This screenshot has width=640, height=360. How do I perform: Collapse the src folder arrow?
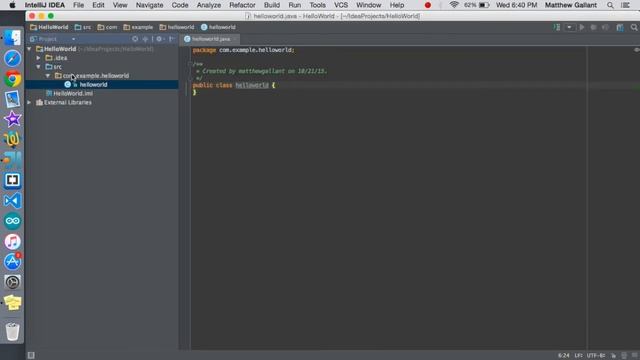click(x=38, y=67)
